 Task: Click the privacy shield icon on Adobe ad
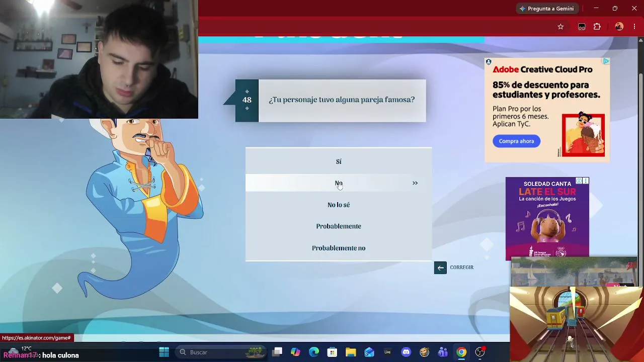489,62
